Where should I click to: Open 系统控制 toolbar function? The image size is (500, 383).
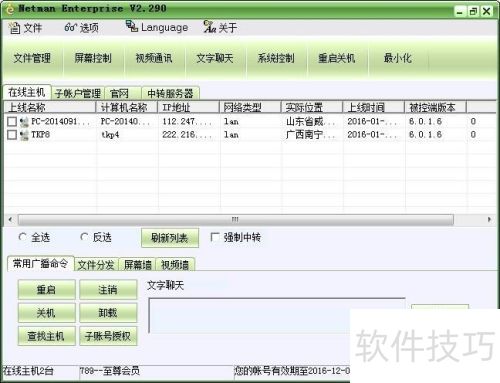(276, 58)
